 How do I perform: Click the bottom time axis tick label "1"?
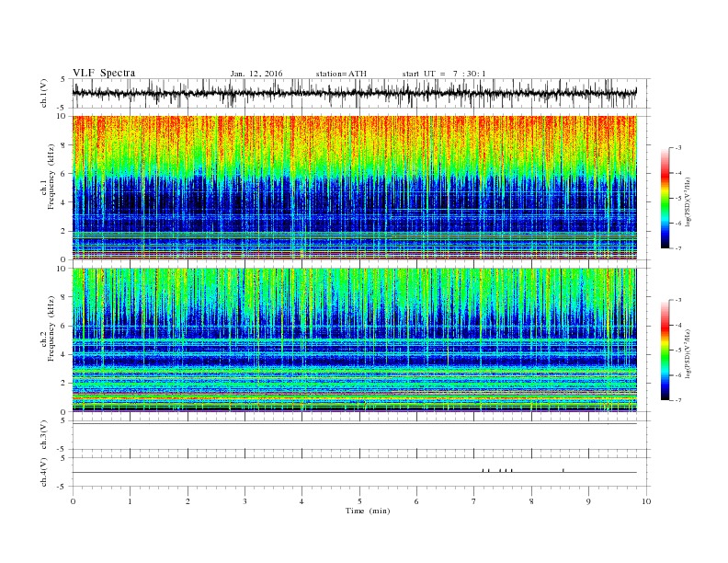click(130, 501)
